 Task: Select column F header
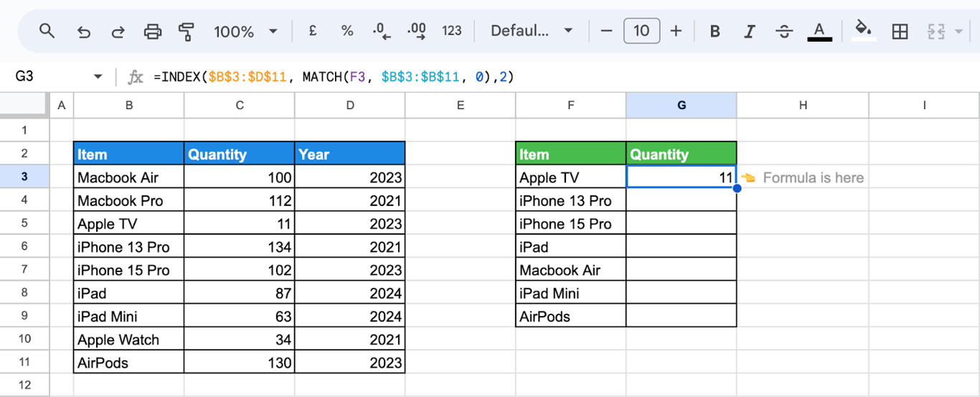coord(570,106)
